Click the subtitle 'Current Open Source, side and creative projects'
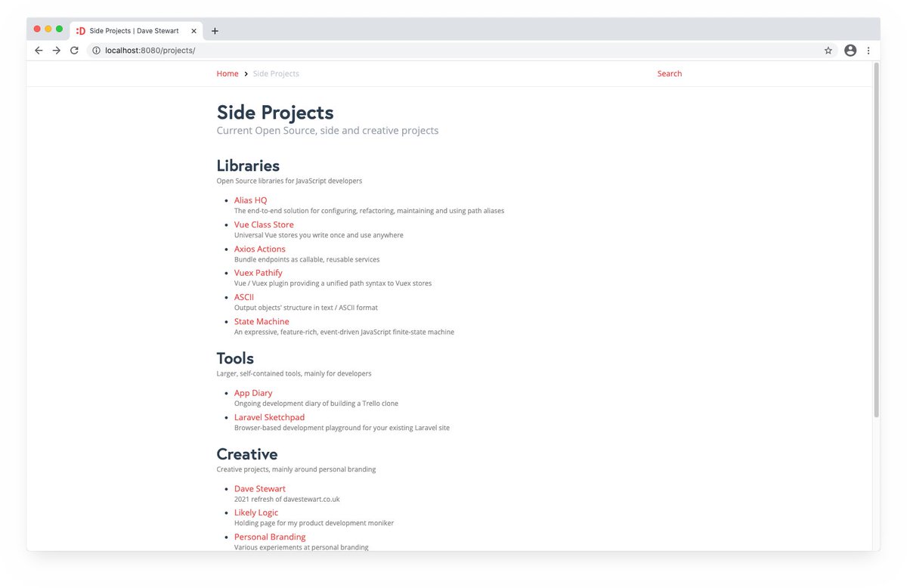This screenshot has height=588, width=907. [327, 131]
